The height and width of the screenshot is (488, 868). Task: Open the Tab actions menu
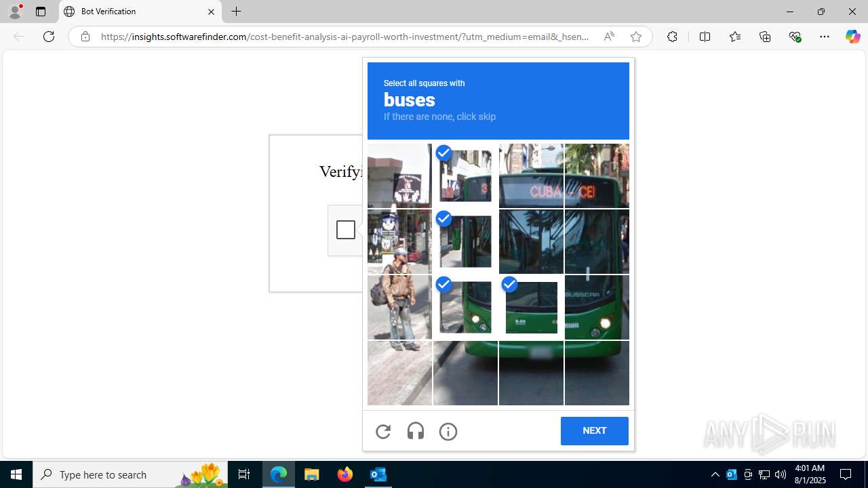[x=41, y=12]
